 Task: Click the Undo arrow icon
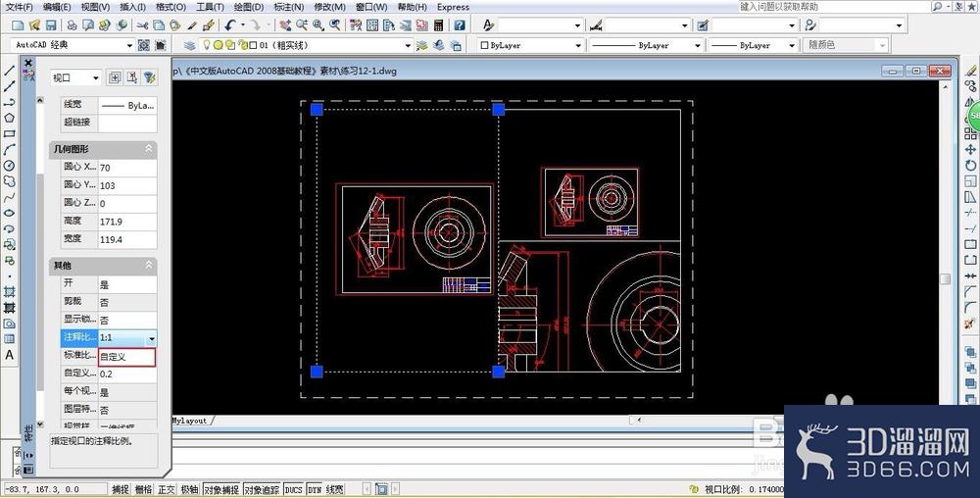(230, 25)
